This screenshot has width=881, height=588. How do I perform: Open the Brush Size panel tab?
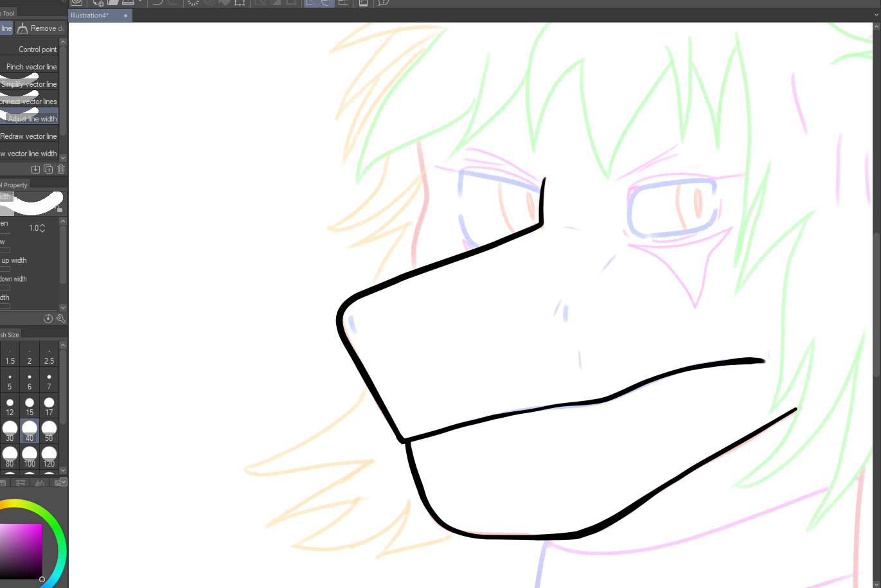(10, 335)
